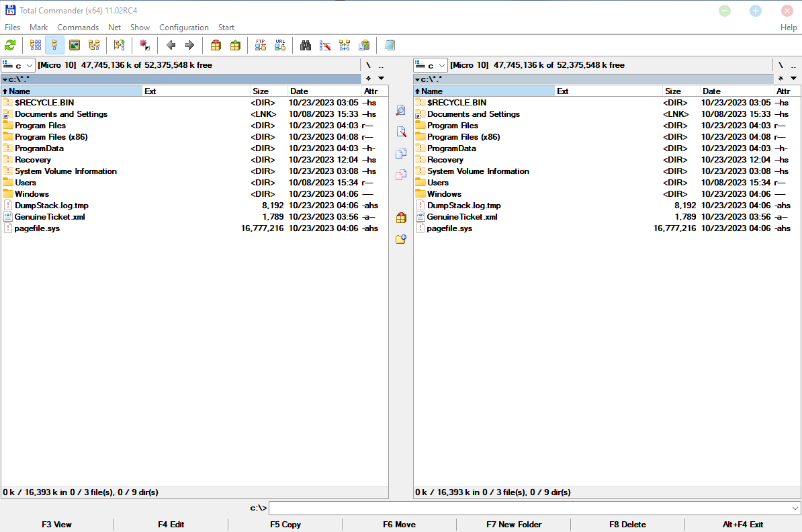Click the F4 Edit button
The height and width of the screenshot is (532, 802).
pyautogui.click(x=171, y=525)
